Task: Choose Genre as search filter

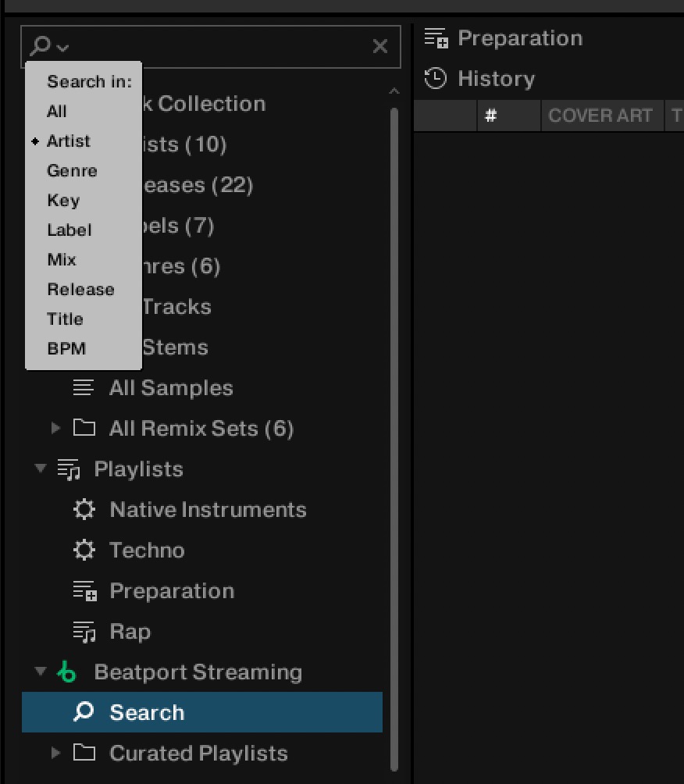Action: (x=72, y=171)
